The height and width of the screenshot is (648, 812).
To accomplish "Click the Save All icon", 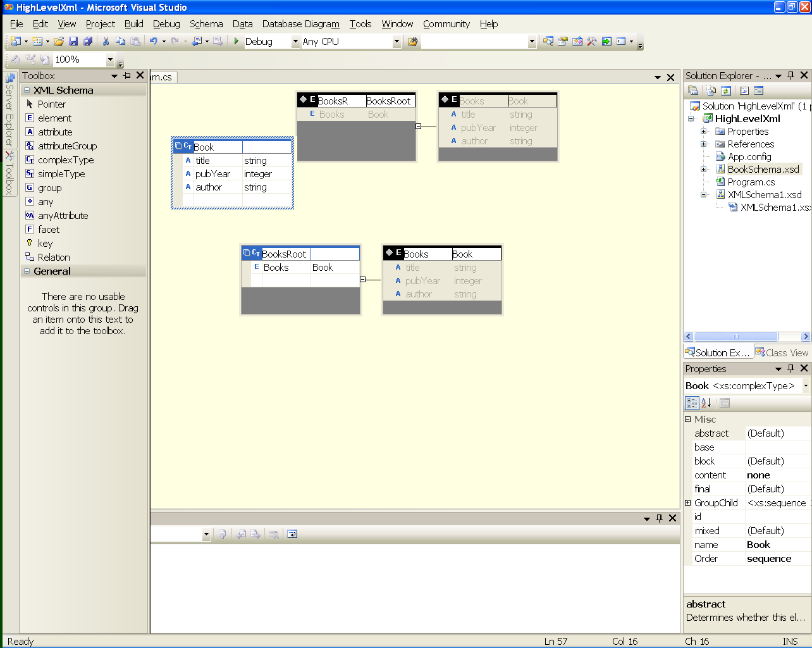I will tap(88, 41).
